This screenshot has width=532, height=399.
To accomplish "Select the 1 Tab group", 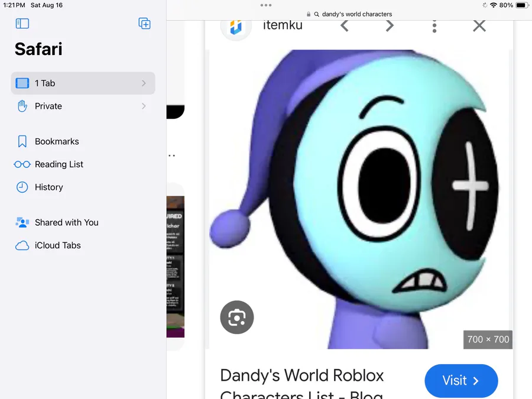I will tap(83, 83).
